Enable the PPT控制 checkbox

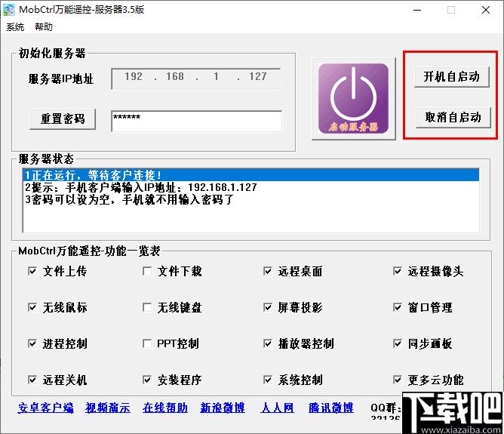[x=147, y=343]
